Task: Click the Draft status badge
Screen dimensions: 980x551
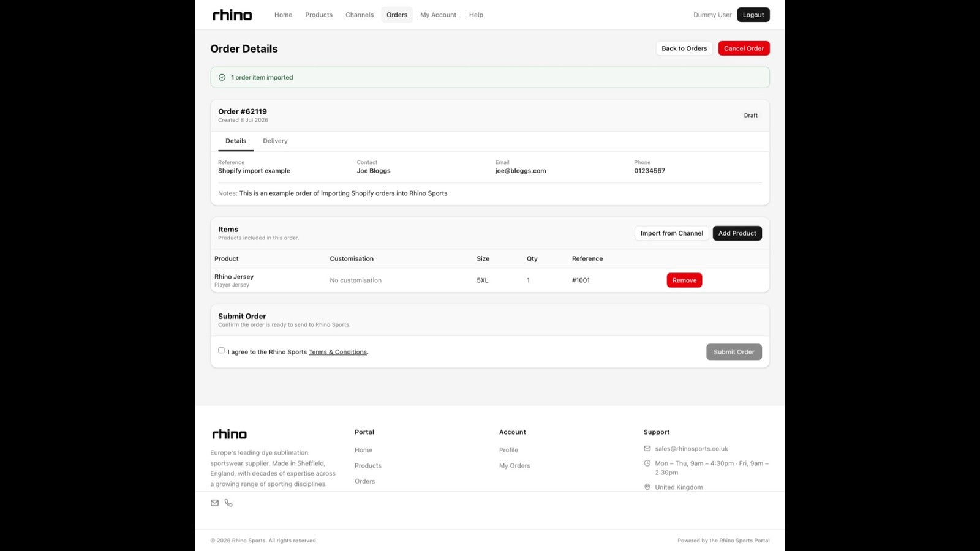Action: (751, 115)
